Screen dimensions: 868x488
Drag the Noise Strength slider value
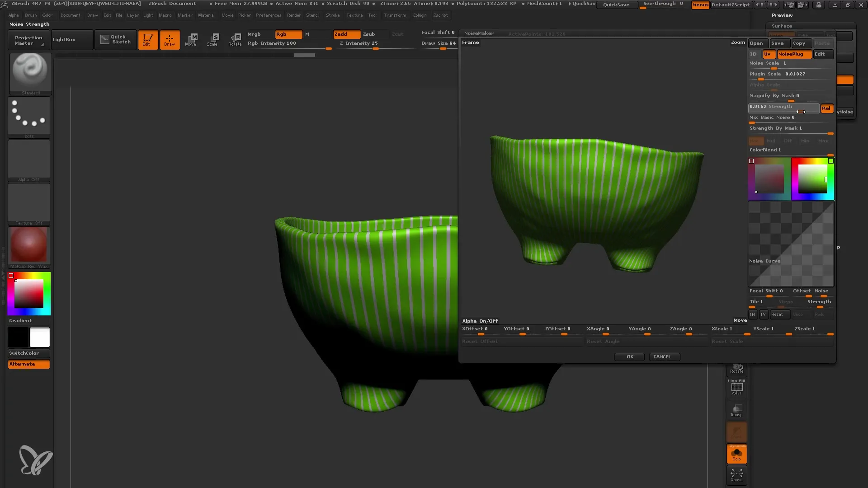point(783,107)
